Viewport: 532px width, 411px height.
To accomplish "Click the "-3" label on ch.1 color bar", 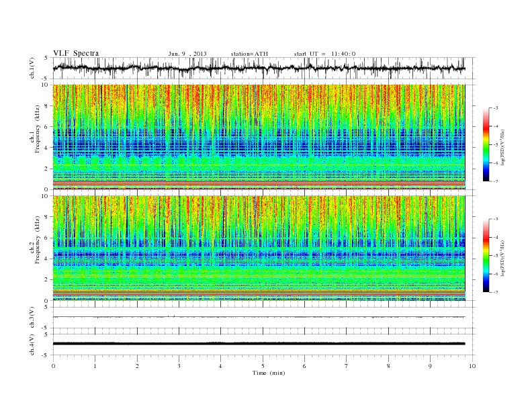I will [x=495, y=108].
